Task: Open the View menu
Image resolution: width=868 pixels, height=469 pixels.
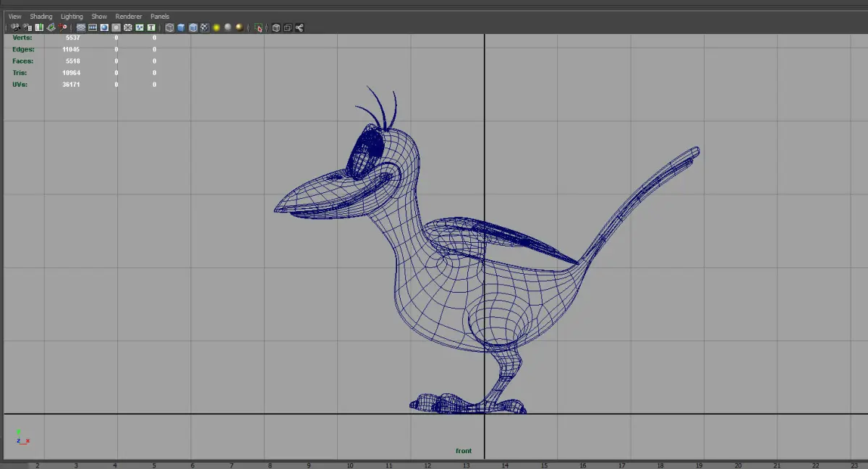Action: point(14,16)
